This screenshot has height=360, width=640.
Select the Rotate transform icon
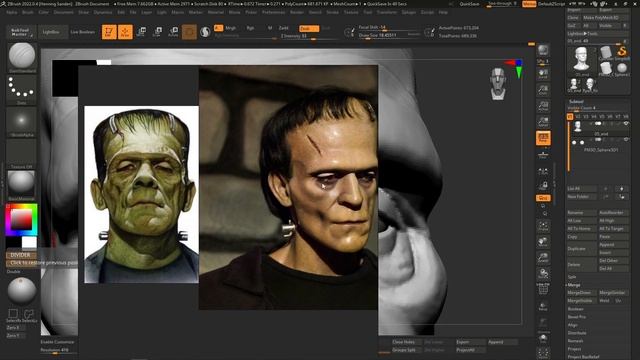pyautogui.click(x=173, y=32)
